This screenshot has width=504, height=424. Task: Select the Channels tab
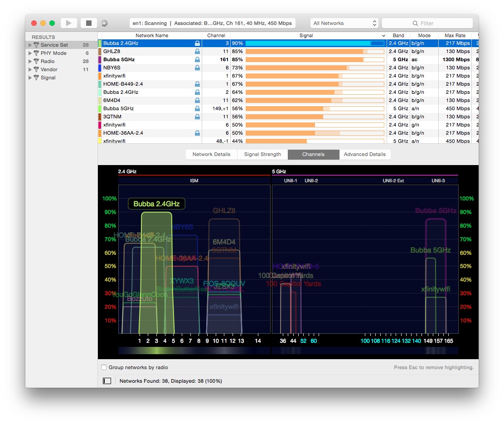tap(313, 155)
